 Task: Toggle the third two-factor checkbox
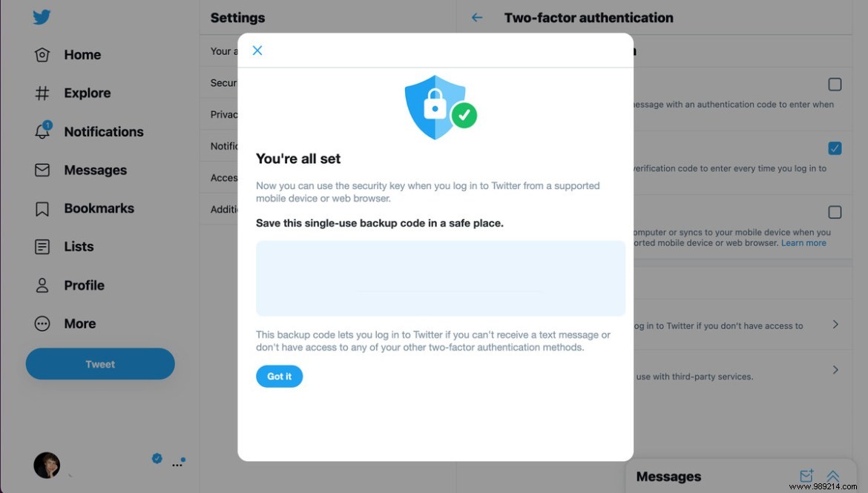(x=835, y=213)
